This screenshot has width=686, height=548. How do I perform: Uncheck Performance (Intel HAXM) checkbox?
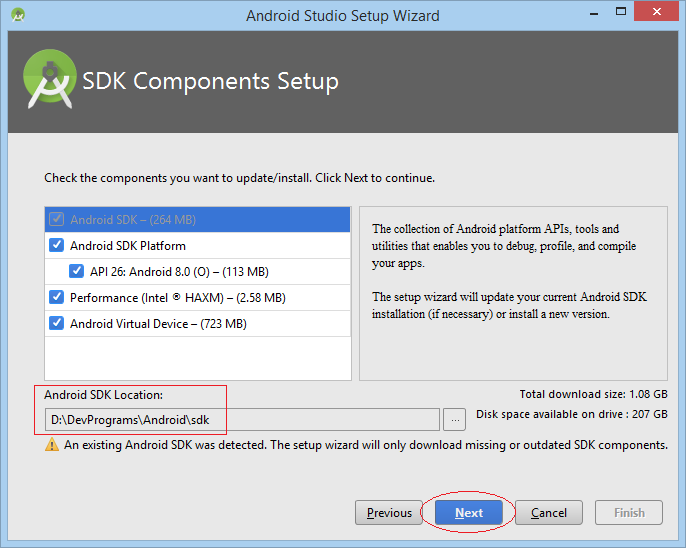point(56,297)
